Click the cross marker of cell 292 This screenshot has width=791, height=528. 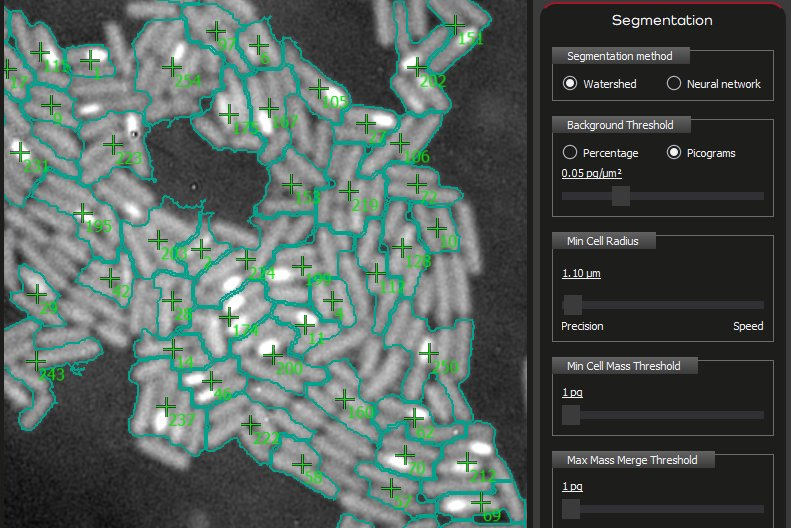[x=417, y=67]
